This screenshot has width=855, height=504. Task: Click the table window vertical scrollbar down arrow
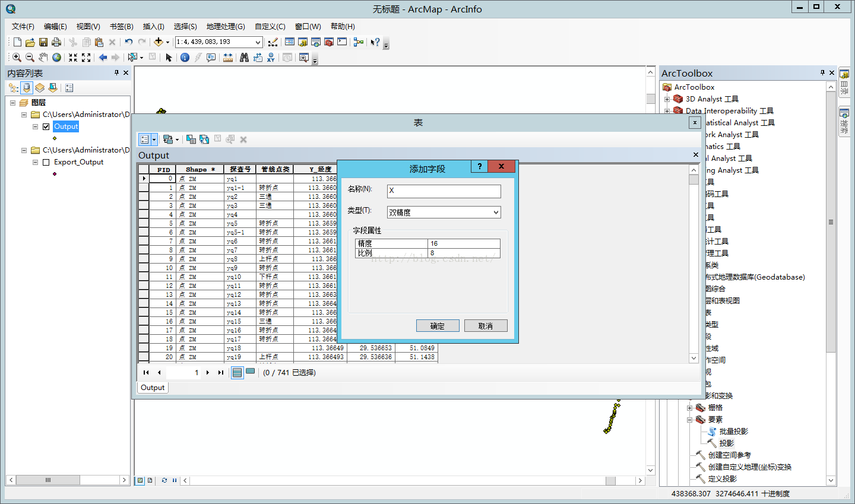(693, 358)
